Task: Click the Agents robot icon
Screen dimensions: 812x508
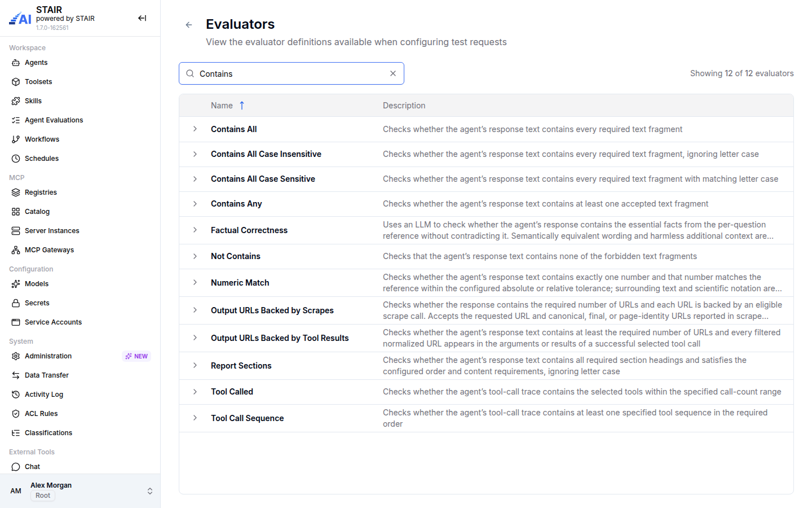Action: point(16,63)
